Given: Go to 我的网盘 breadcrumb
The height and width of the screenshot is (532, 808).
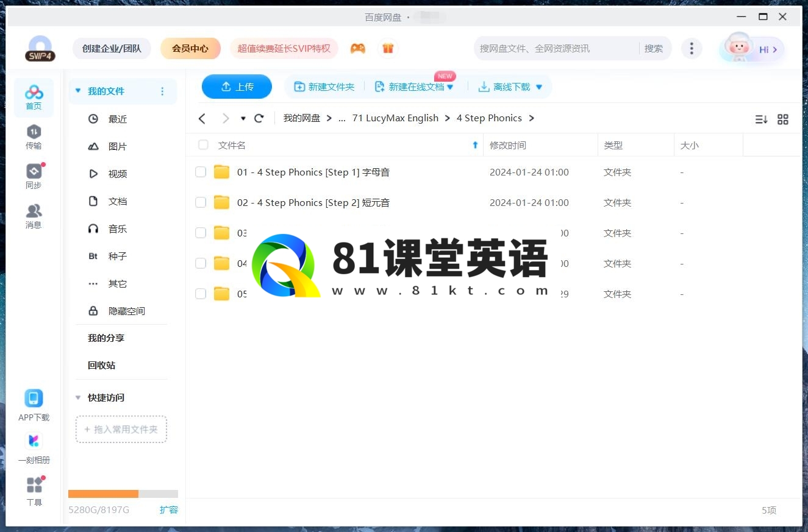Looking at the screenshot, I should [302, 118].
